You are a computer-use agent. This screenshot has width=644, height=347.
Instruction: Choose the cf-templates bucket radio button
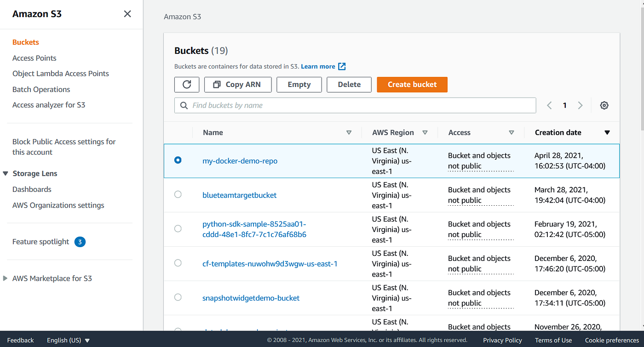coord(178,263)
